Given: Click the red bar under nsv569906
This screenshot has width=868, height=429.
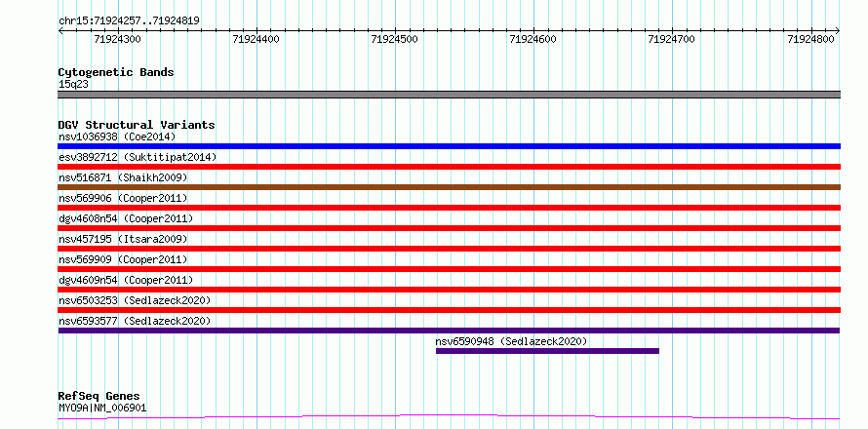Looking at the screenshot, I should [449, 208].
